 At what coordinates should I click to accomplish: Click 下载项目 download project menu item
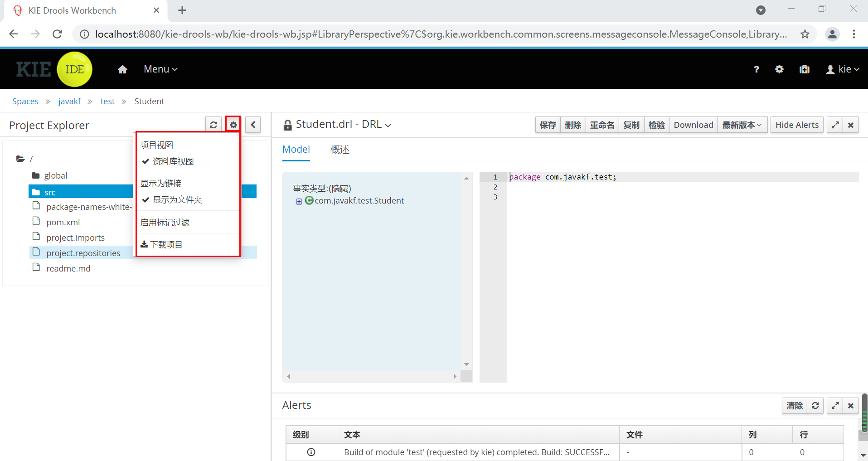(x=162, y=245)
